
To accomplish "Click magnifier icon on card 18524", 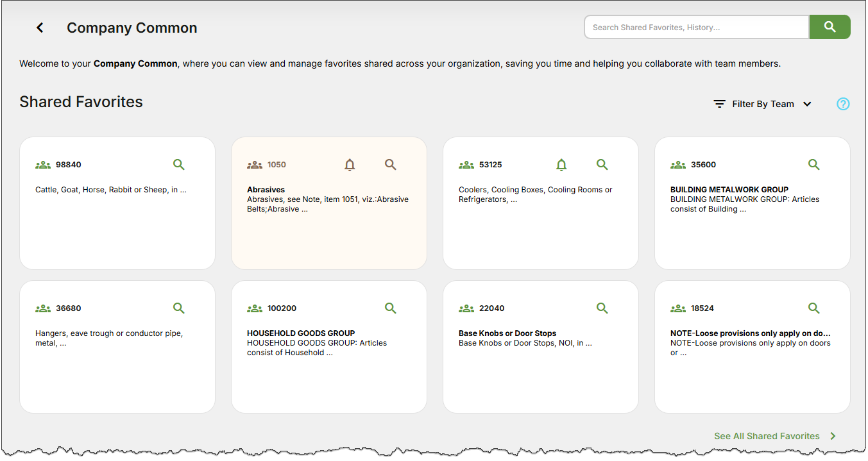I will coord(814,308).
